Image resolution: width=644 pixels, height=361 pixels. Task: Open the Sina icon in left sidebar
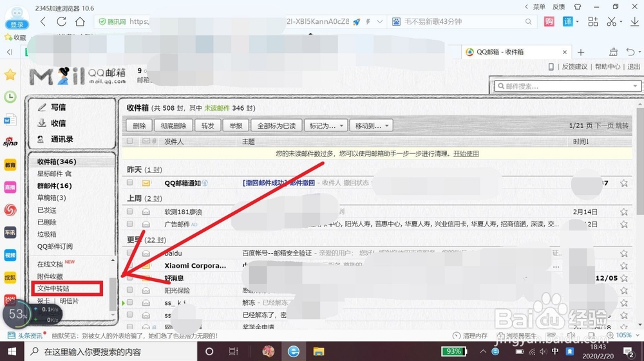coord(10,142)
